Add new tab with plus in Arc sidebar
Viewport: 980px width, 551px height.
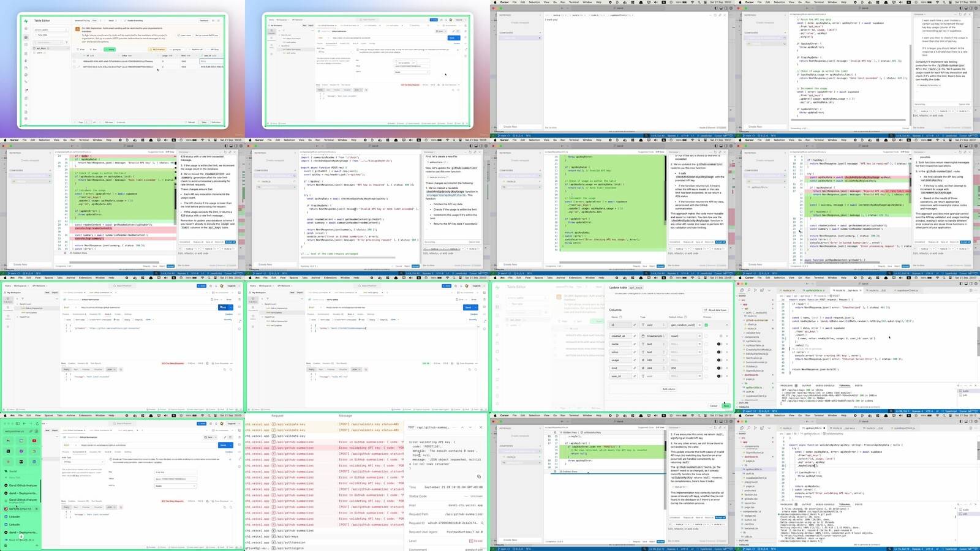point(37,545)
